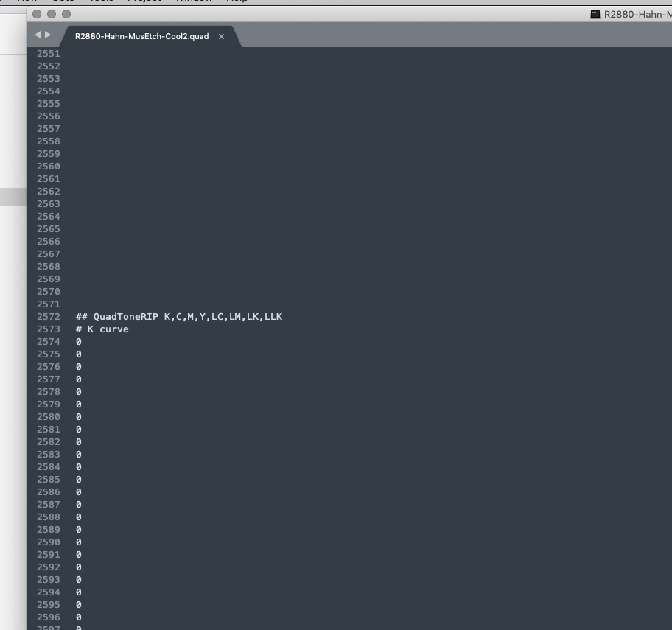Viewport: 672px width, 630px height.
Task: Maximize window using green button
Action: coord(66,14)
